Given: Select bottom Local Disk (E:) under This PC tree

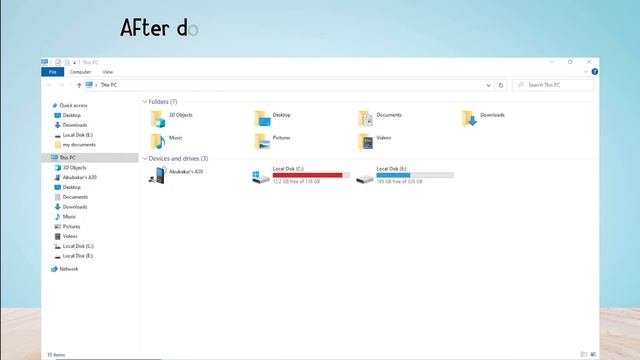Looking at the screenshot, I should (78, 256).
